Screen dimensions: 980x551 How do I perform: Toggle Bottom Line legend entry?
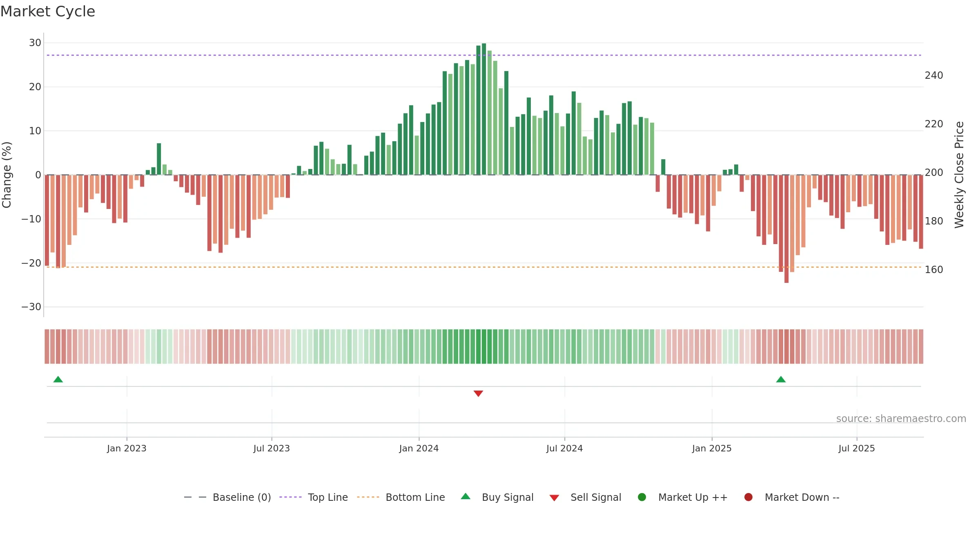[401, 497]
